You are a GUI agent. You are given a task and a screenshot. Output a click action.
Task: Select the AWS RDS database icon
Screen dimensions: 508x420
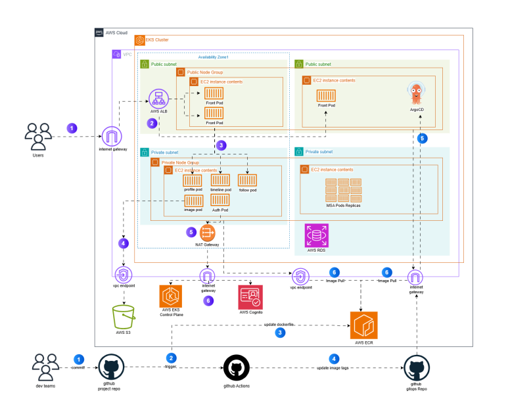(317, 235)
